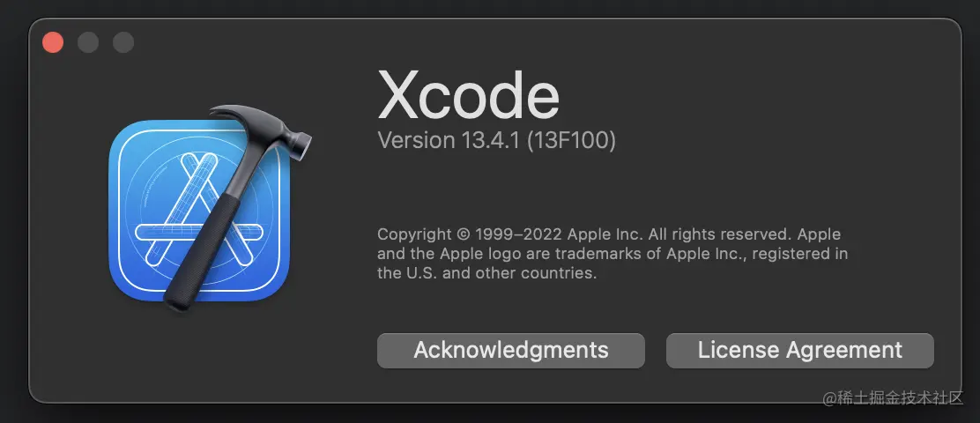
Task: Click the hammer's black grip handle
Action: [200, 251]
